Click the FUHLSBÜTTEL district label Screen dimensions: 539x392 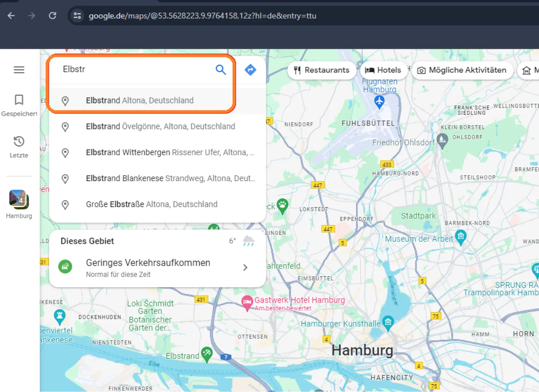[368, 123]
